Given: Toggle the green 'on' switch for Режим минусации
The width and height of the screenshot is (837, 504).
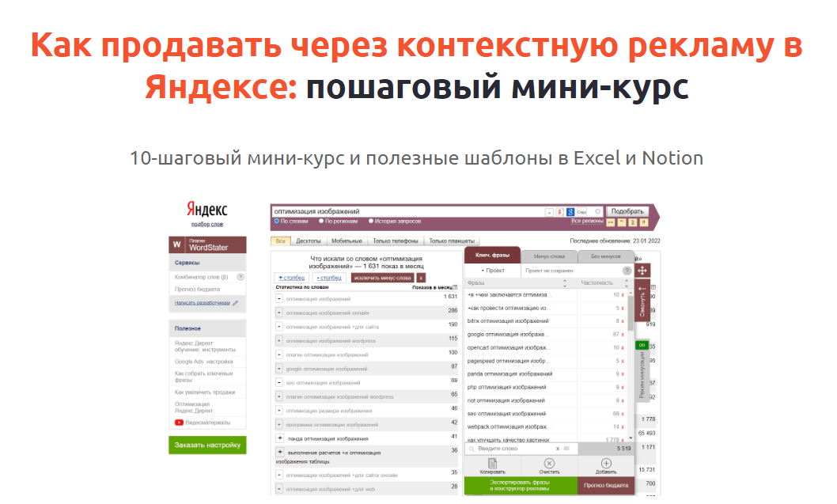Looking at the screenshot, I should (x=642, y=345).
